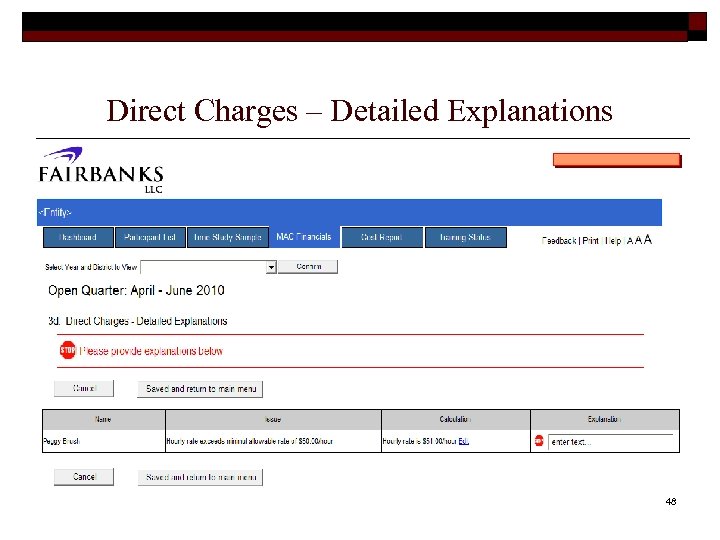Image resolution: width=720 pixels, height=540 pixels.
Task: Choose the smallest font size A
Action: 630,241
